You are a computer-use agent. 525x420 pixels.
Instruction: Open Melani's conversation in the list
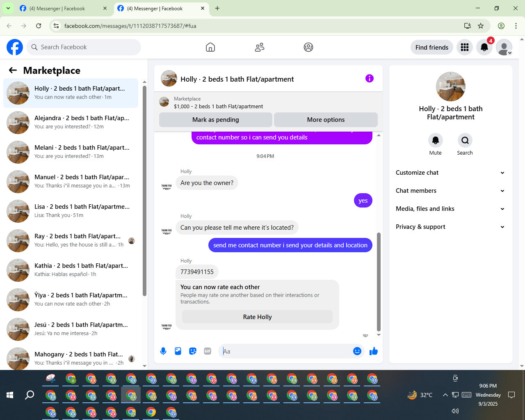pyautogui.click(x=71, y=152)
